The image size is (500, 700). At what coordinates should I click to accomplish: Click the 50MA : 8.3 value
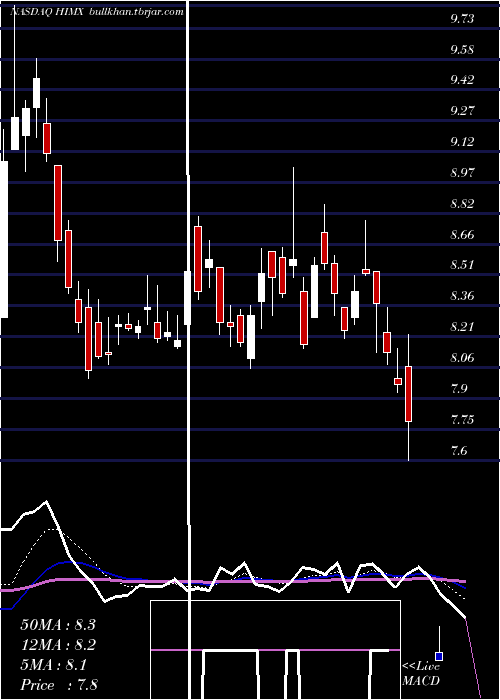[x=58, y=625]
